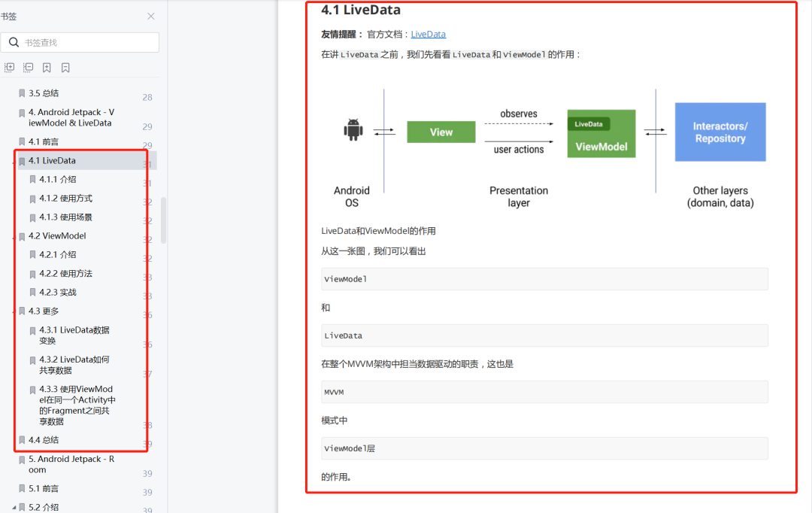The height and width of the screenshot is (513, 812).
Task: Click the ViewModel code block
Action: [x=544, y=279]
